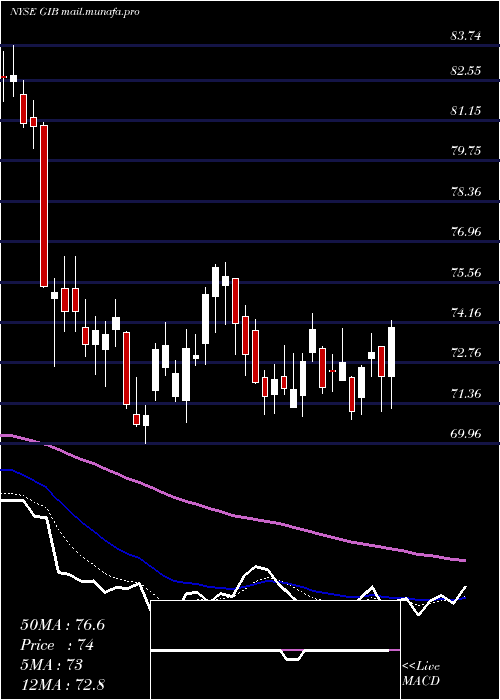Click the 5MA : 73 readout
This screenshot has height=700, width=500.
(52, 665)
